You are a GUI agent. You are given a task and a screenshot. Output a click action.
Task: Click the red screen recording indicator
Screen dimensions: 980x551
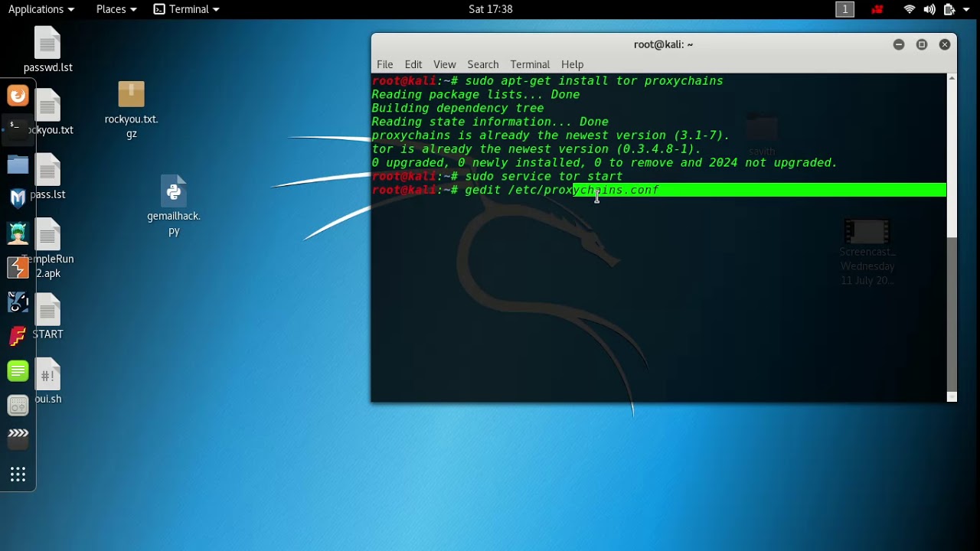[x=877, y=9]
